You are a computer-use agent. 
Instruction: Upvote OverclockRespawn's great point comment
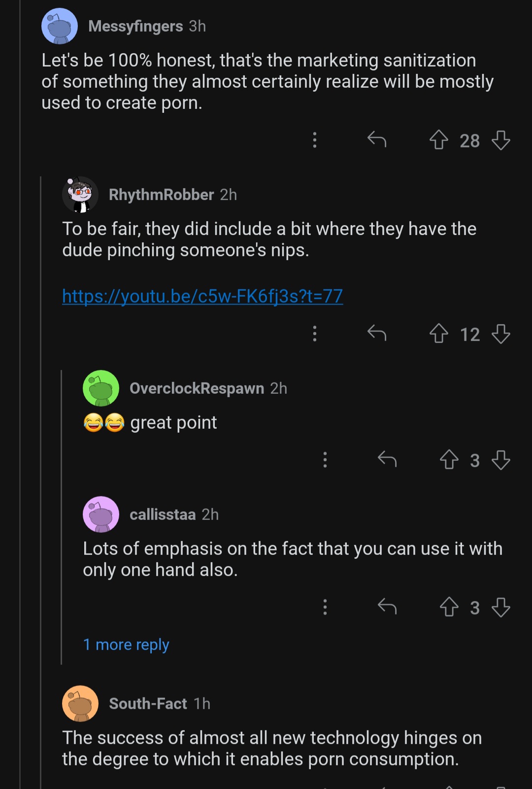pyautogui.click(x=449, y=460)
